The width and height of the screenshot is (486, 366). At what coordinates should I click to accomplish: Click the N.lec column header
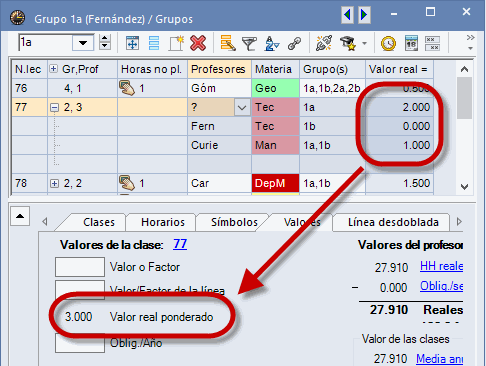pos(29,69)
